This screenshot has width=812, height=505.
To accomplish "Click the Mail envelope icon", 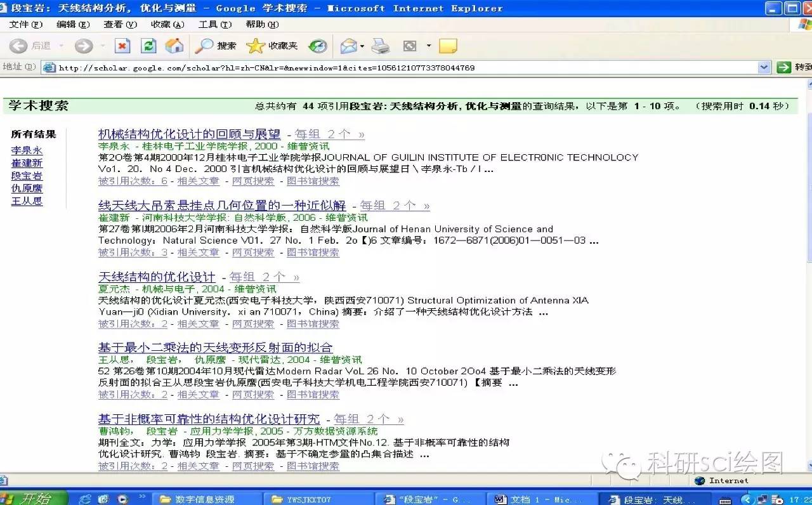I will point(348,46).
